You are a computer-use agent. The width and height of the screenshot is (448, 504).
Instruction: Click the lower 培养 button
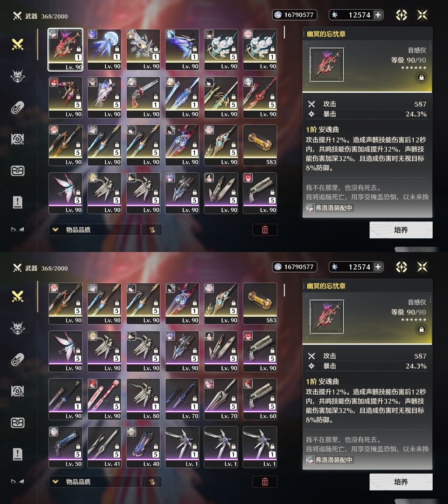tap(401, 482)
